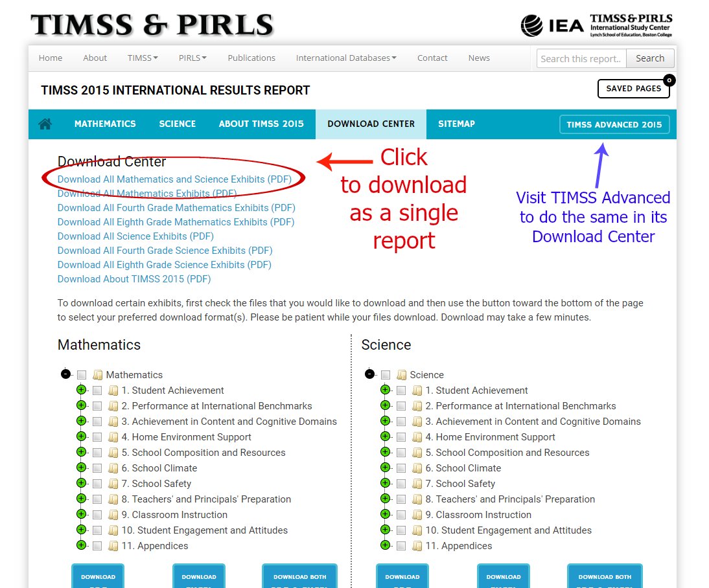This screenshot has height=588, width=709.
Task: Click the search input field
Action: [x=580, y=58]
